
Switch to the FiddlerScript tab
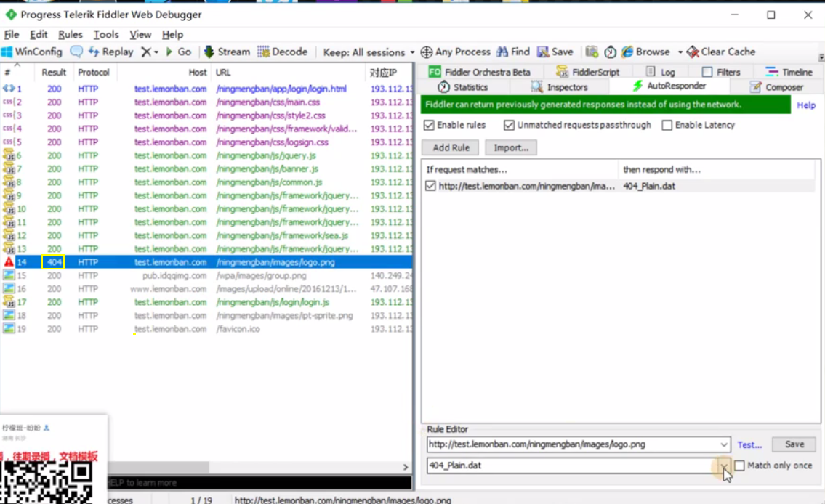(588, 72)
